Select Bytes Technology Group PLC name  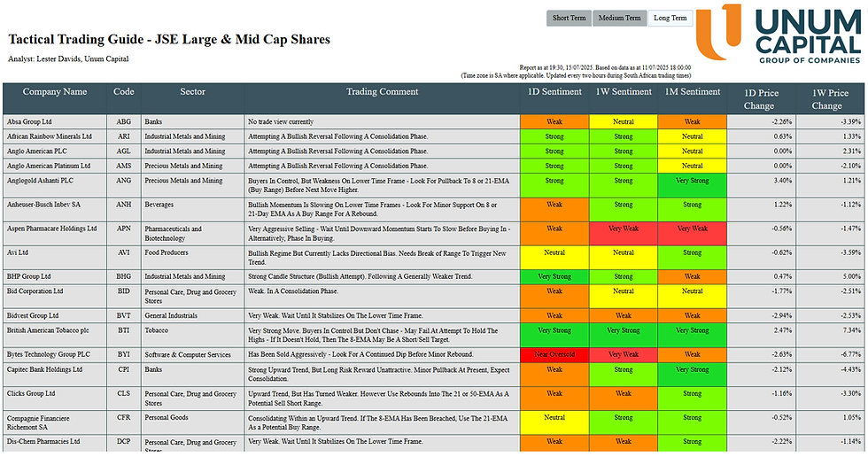point(48,354)
